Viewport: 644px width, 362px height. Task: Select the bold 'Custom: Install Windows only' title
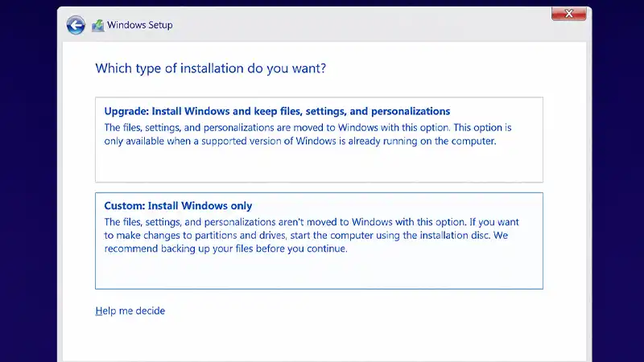pos(178,206)
